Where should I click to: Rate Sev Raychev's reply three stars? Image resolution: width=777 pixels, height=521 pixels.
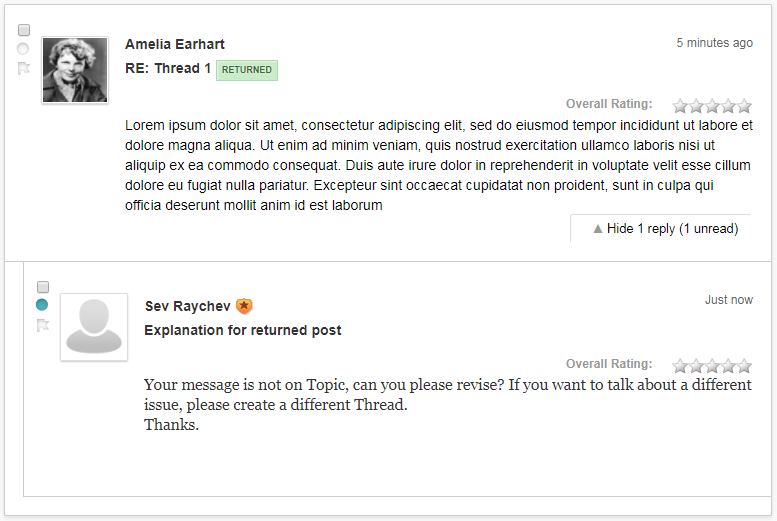click(712, 366)
